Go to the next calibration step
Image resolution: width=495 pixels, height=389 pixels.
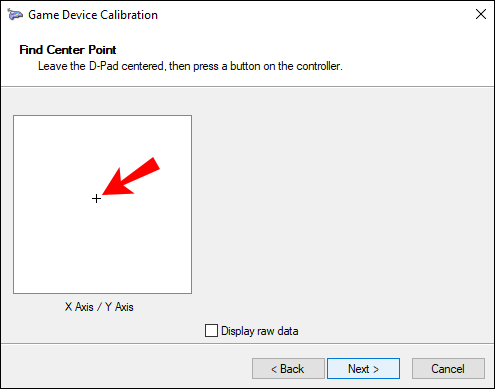(x=363, y=369)
